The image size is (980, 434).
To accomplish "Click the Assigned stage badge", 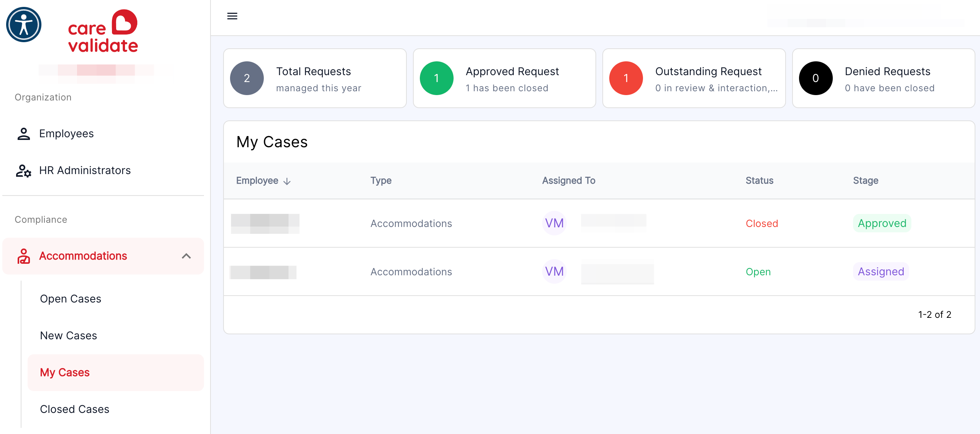I will click(881, 271).
